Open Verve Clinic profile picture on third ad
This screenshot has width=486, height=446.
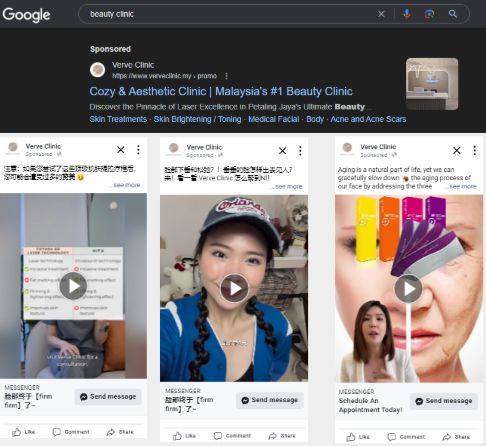pyautogui.click(x=347, y=149)
